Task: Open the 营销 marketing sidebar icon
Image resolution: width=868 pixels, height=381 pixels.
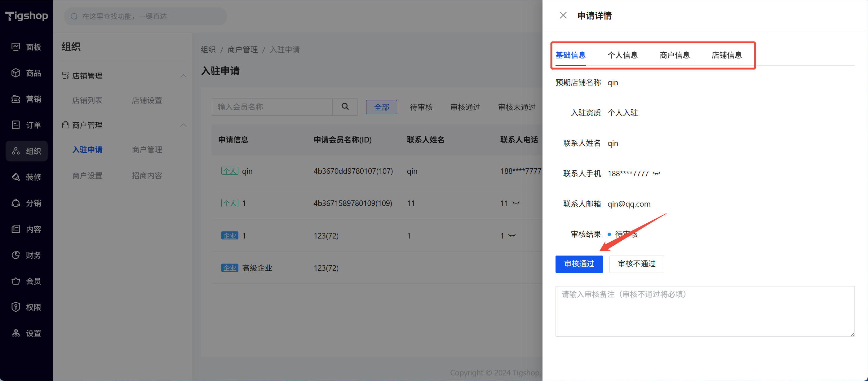Action: pos(16,99)
